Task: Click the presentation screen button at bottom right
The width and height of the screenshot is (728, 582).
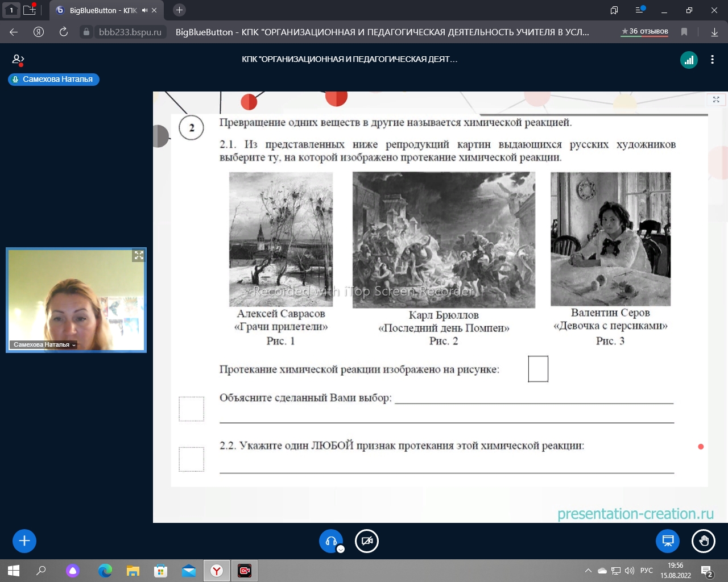Action: pyautogui.click(x=668, y=541)
